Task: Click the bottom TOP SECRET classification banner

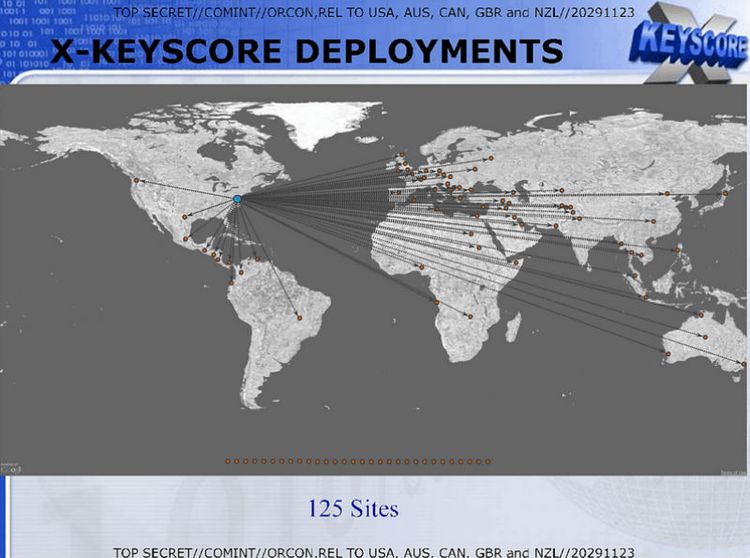Action: tap(373, 551)
